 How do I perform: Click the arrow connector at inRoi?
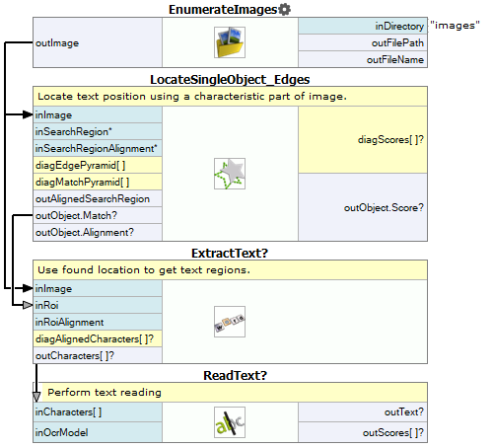(x=28, y=305)
